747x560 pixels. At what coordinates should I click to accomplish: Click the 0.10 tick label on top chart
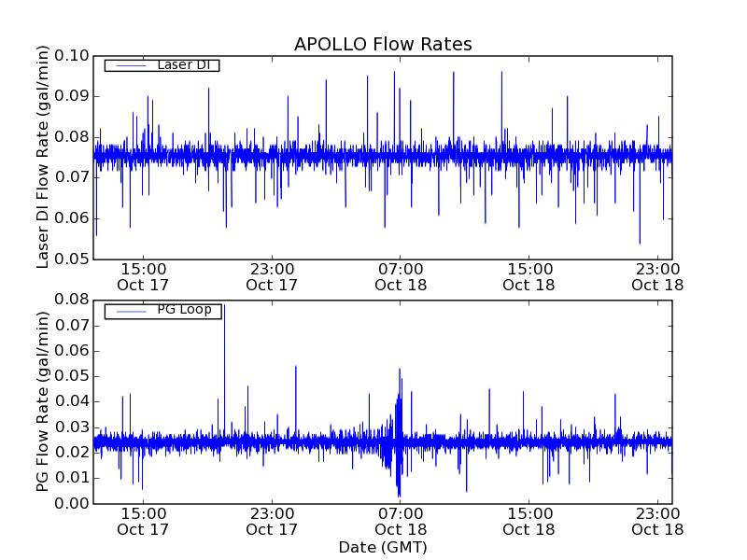[72, 56]
